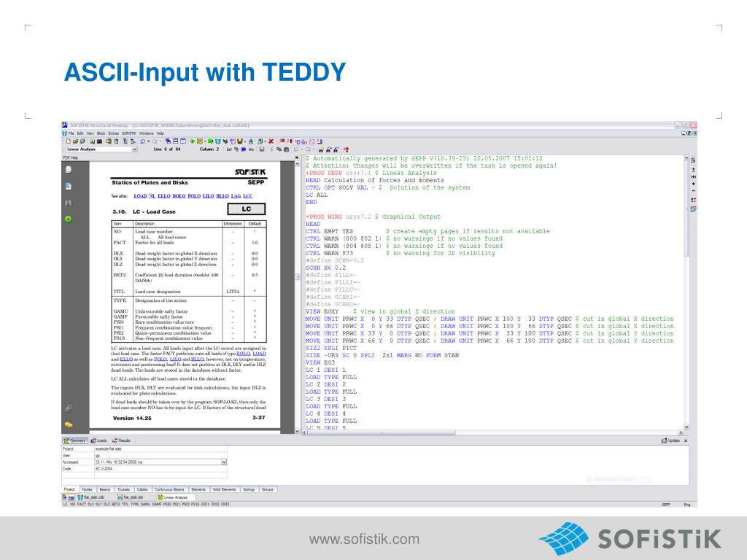This screenshot has height=560, width=747.
Task: Open the SOFiSTiK menu
Action: pos(129,133)
